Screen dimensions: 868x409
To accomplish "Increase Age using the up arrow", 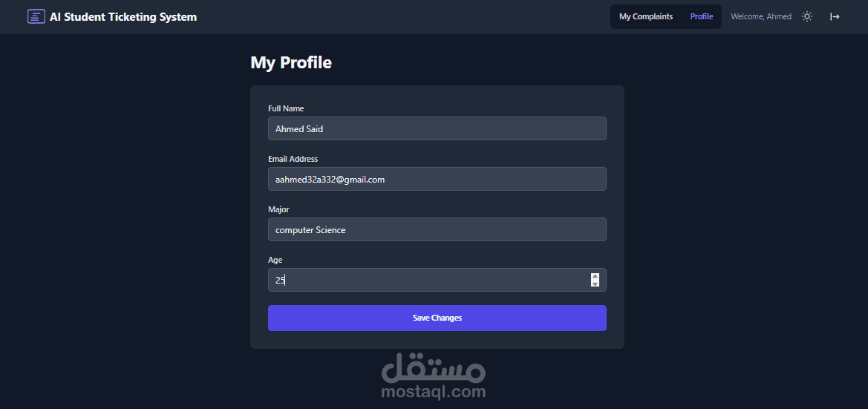I will 595,276.
